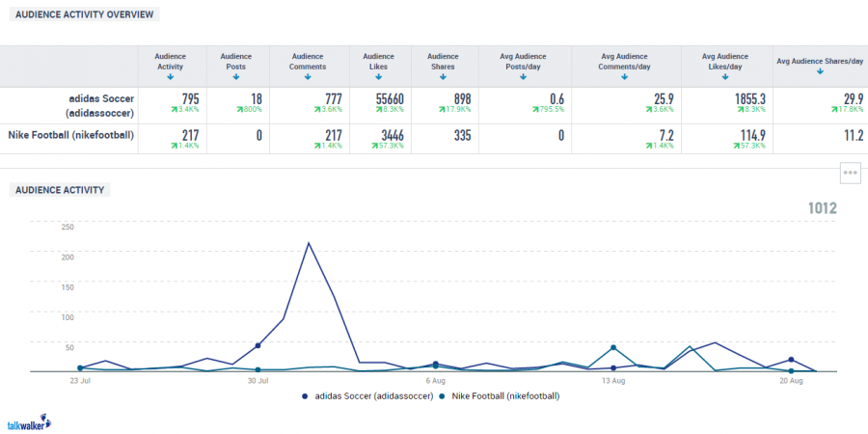
Task: Click adidas Audience Activity value 795
Action: (190, 99)
